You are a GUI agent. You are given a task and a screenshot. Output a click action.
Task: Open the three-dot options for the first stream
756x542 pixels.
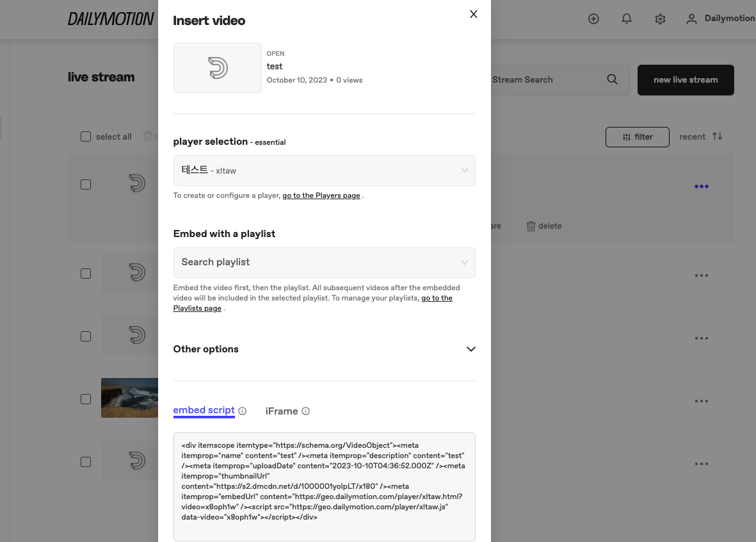(x=702, y=186)
